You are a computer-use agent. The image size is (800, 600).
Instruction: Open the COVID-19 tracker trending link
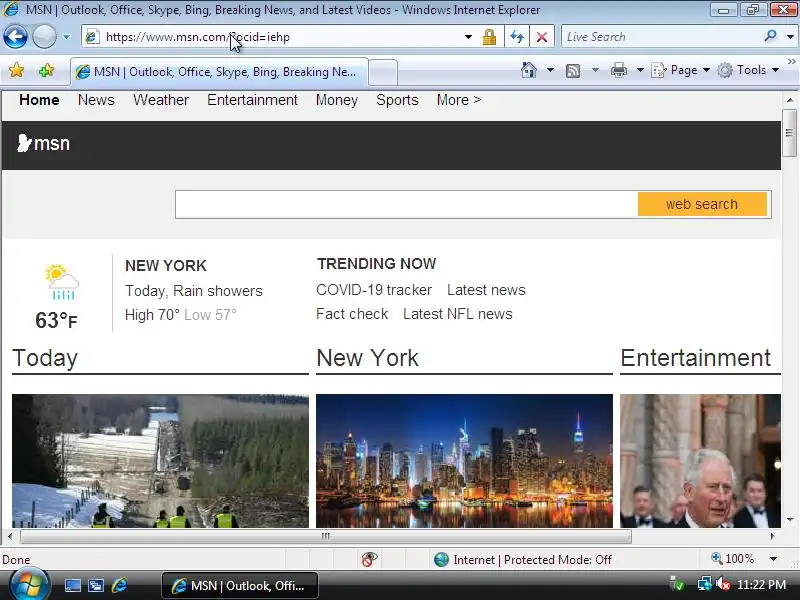coord(374,290)
